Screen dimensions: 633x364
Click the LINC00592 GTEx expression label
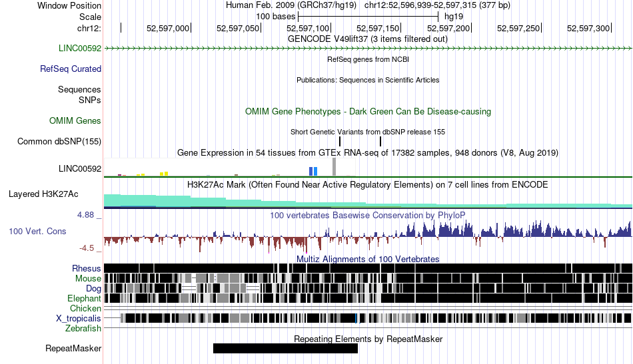80,168
